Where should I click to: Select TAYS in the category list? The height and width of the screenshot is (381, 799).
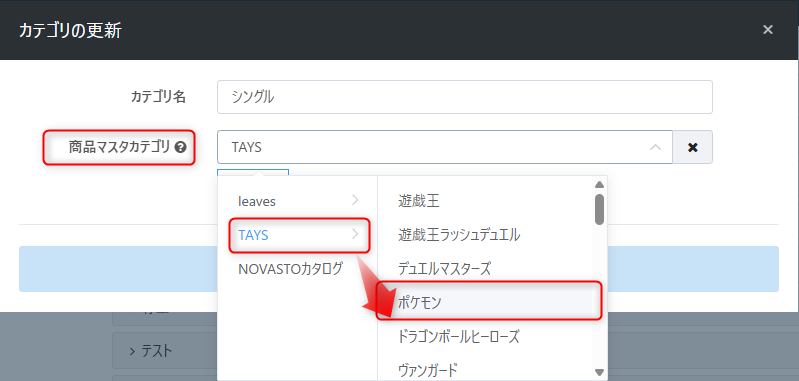[253, 235]
